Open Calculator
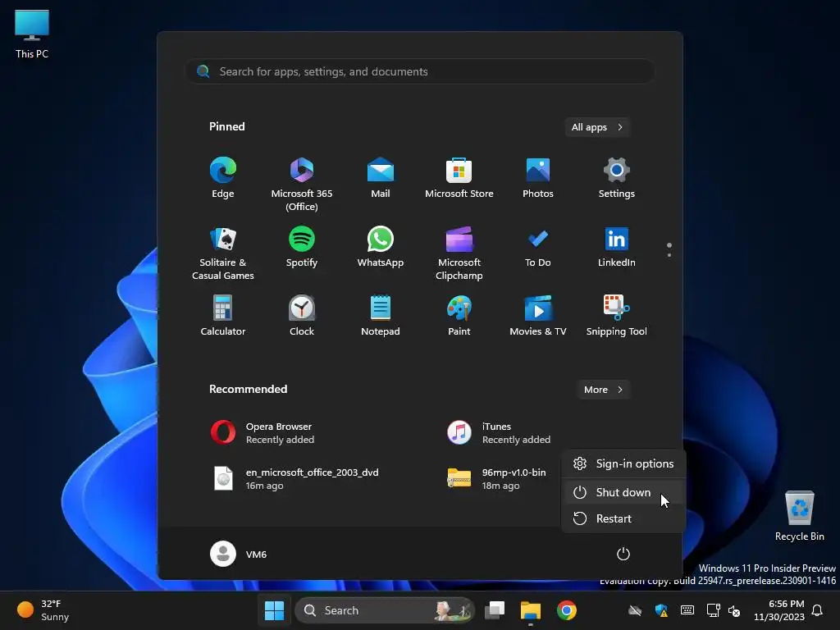The height and width of the screenshot is (630, 840). 223,316
